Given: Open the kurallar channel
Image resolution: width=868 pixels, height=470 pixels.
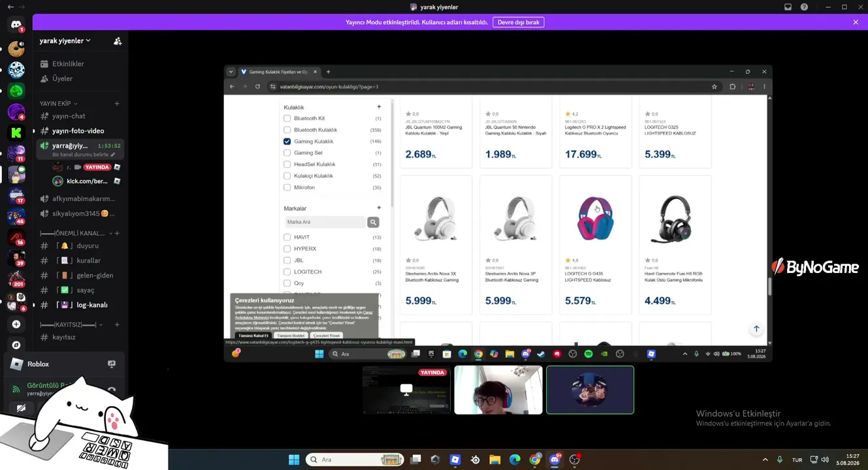Looking at the screenshot, I should click(x=89, y=261).
